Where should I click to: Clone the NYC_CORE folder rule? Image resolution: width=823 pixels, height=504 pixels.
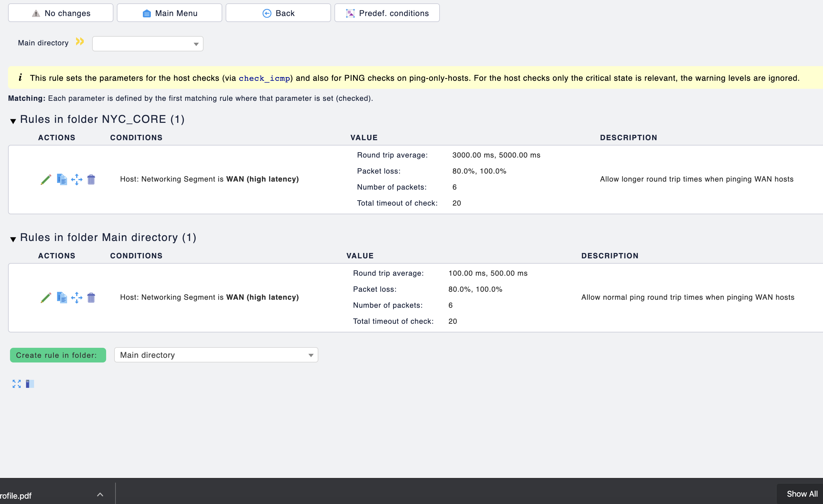pyautogui.click(x=61, y=179)
